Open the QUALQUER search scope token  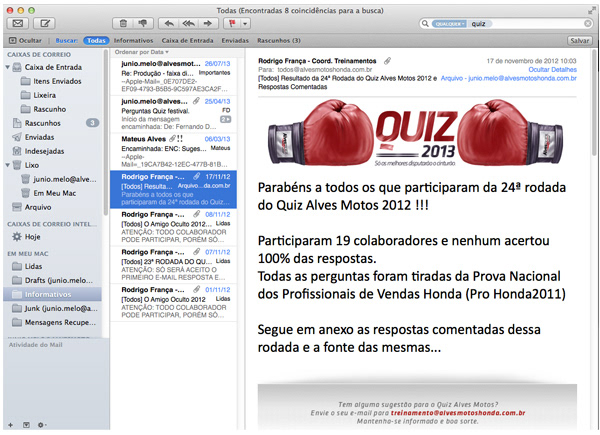449,24
